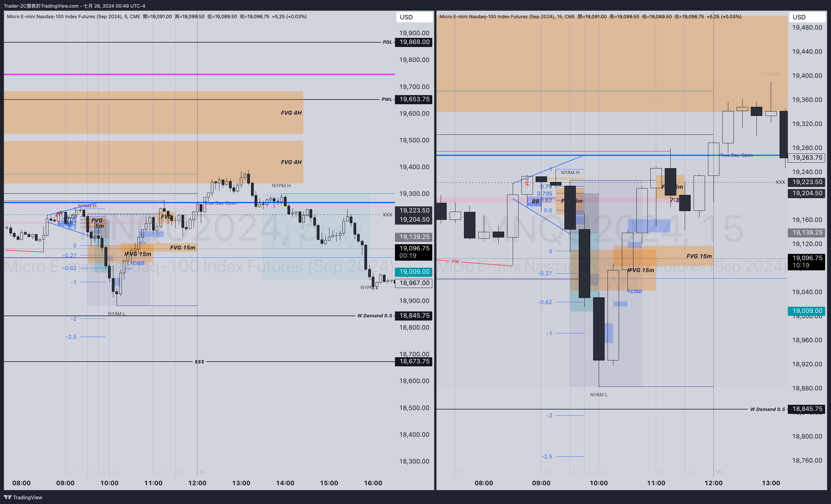The height and width of the screenshot is (504, 831).
Task: Click the $$$ marker on the 18,673.75 line
Action: (x=199, y=361)
